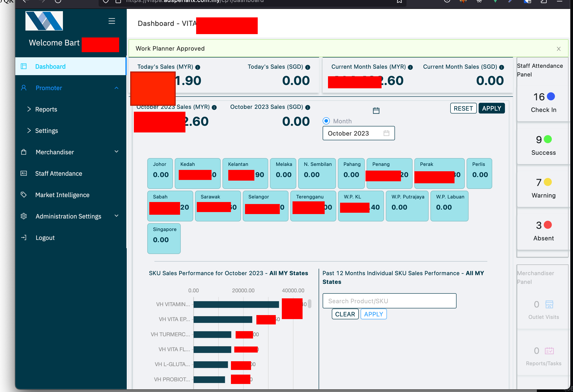The width and height of the screenshot is (573, 392).
Task: Click CLEAR under the SKU search box
Action: pos(345,314)
